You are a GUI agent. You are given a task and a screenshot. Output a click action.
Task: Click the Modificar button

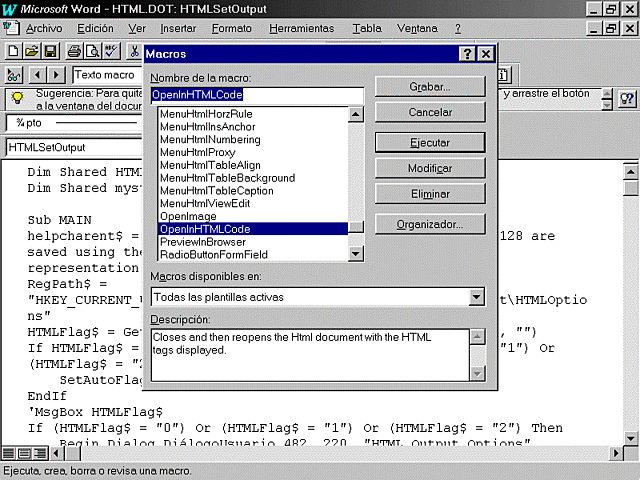pos(430,168)
